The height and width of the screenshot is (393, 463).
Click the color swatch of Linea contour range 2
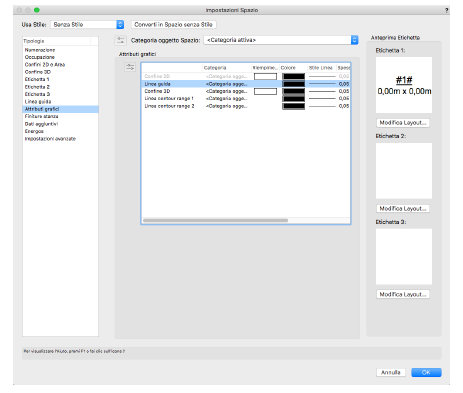(x=293, y=106)
